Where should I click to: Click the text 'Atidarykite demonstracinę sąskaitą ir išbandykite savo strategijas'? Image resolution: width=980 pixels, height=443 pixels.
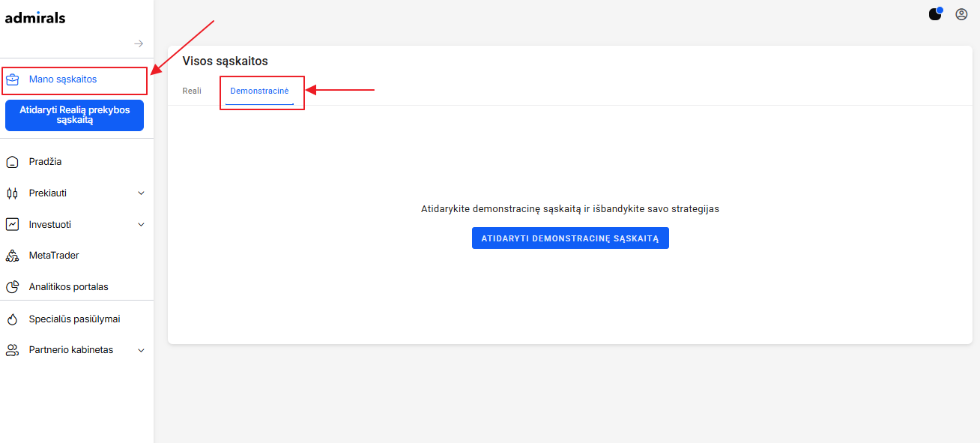point(570,209)
